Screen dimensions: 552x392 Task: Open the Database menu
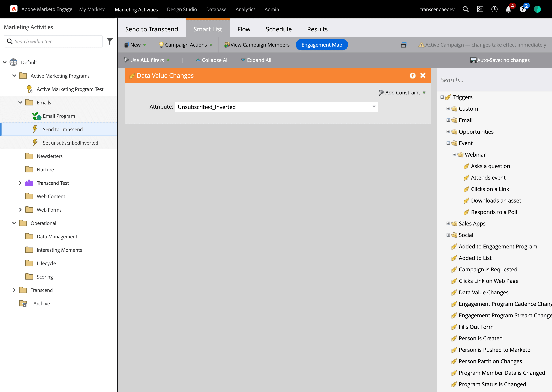click(216, 9)
